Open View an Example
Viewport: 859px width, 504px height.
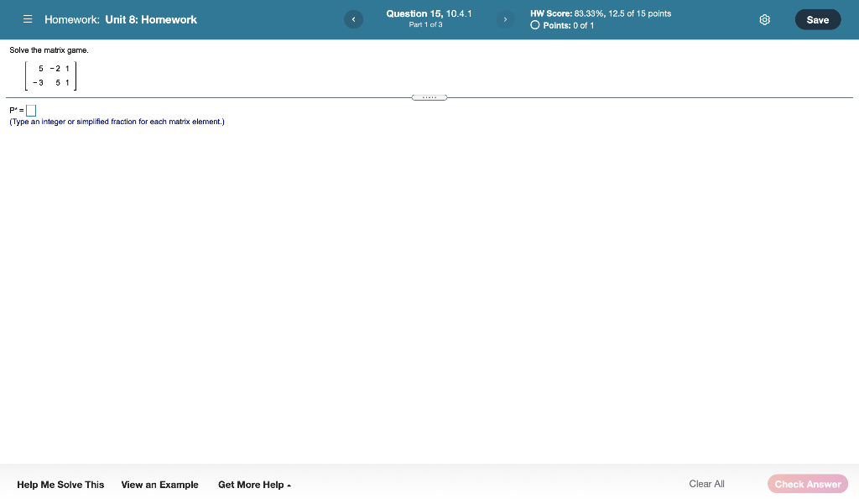click(159, 485)
